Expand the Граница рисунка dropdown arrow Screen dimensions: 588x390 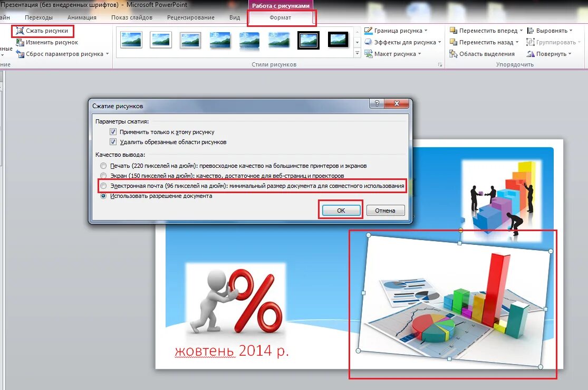click(426, 31)
